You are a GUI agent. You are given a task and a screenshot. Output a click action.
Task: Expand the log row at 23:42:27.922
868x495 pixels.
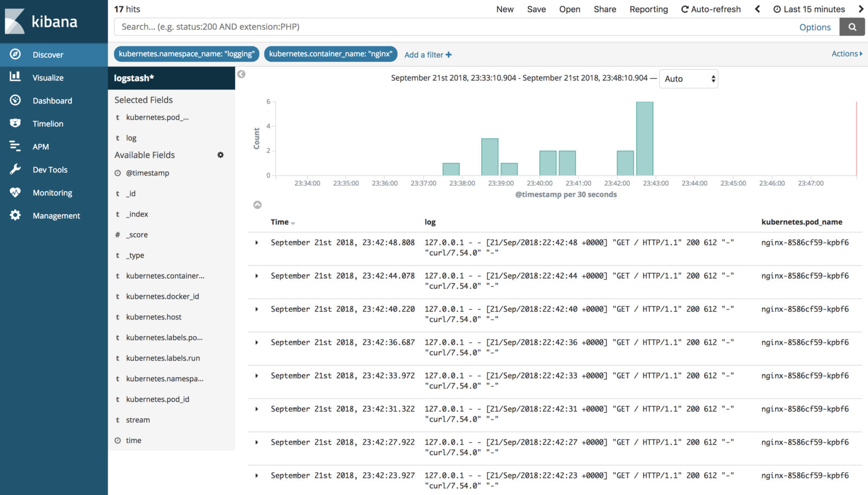click(257, 442)
